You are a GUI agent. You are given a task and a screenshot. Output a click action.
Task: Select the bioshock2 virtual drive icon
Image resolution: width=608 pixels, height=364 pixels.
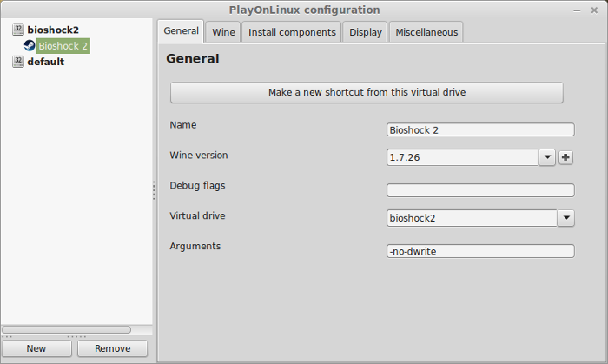(18, 30)
